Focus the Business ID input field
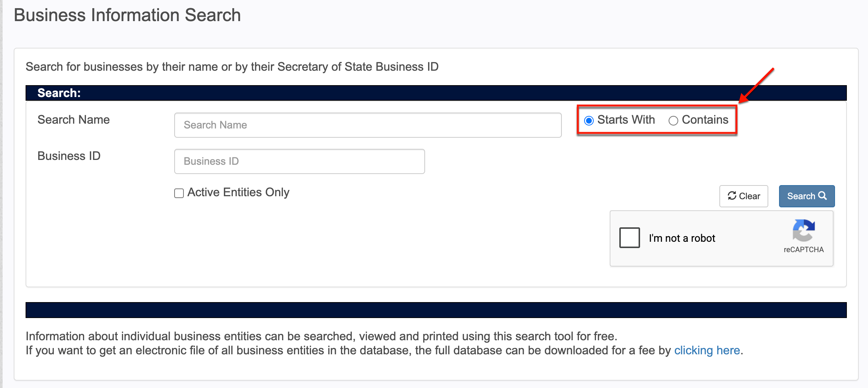Image resolution: width=868 pixels, height=388 pixels. point(299,161)
